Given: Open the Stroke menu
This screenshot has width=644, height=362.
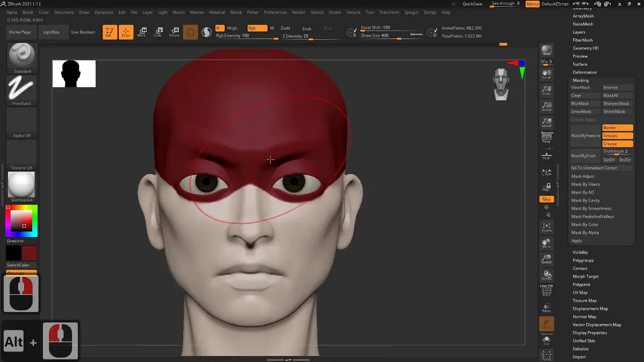Looking at the screenshot, I should pyautogui.click(x=334, y=12).
